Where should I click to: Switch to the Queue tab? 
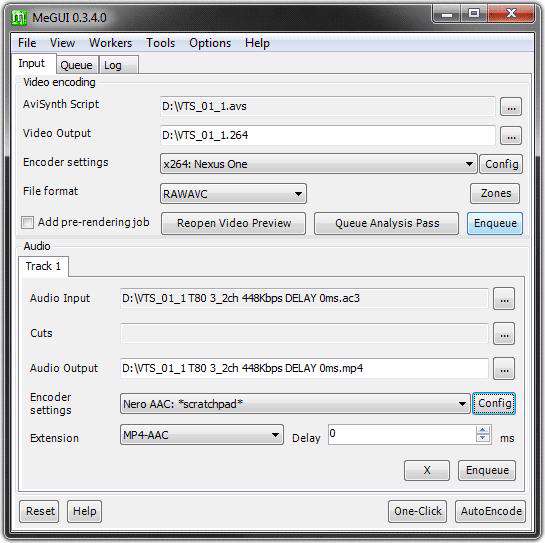77,65
